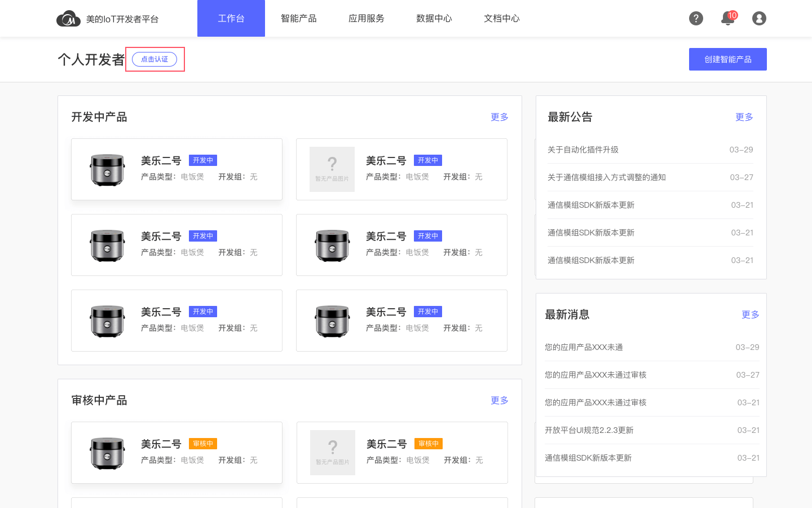Open 更多 link in 最新消息
This screenshot has width=812, height=508.
click(751, 314)
